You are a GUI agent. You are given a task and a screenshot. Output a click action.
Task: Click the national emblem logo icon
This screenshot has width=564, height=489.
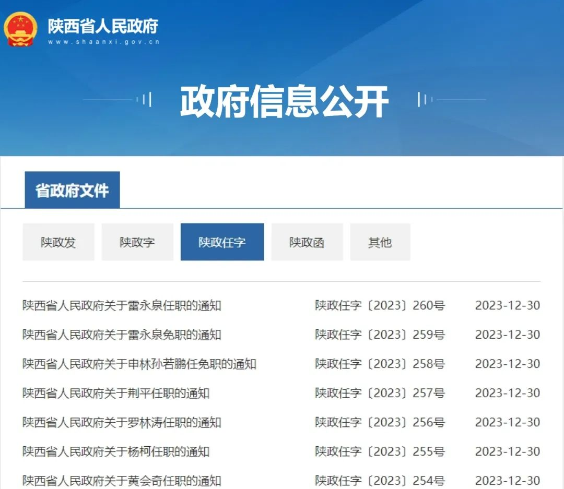coord(21,30)
